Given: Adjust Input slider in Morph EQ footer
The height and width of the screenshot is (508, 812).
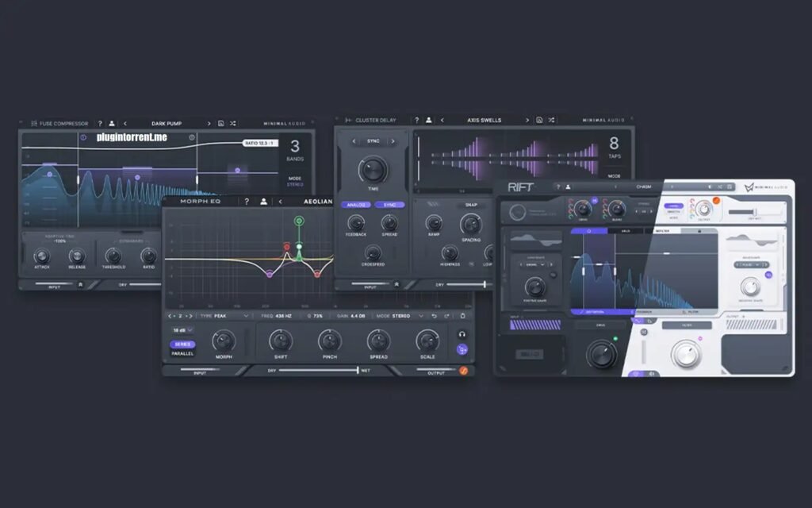Looking at the screenshot, I should pyautogui.click(x=199, y=370).
